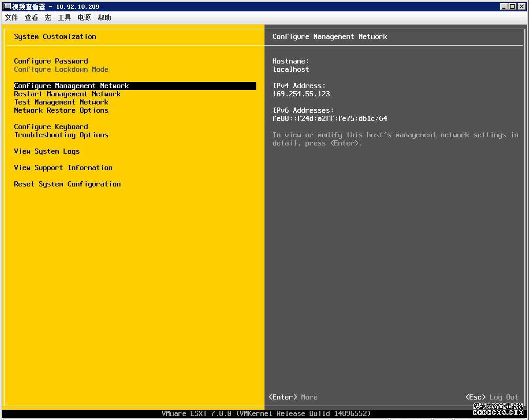529x420 pixels.
Task: Open View Support Information
Action: 63,167
